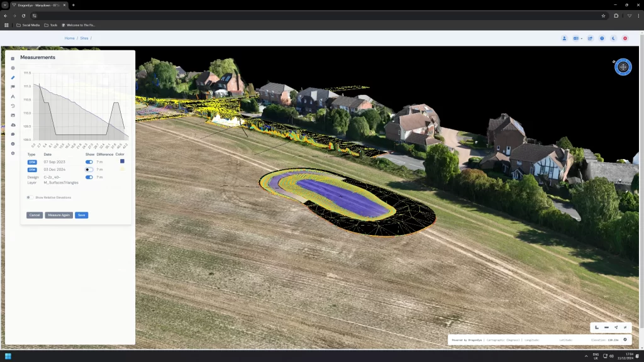Viewport: 644px width, 362px height.
Task: Click the Measure Again button
Action: (x=58, y=215)
